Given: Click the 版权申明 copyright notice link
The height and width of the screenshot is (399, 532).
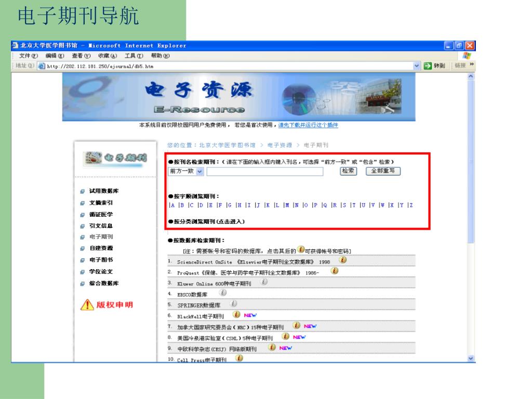Looking at the screenshot, I should click(115, 304).
